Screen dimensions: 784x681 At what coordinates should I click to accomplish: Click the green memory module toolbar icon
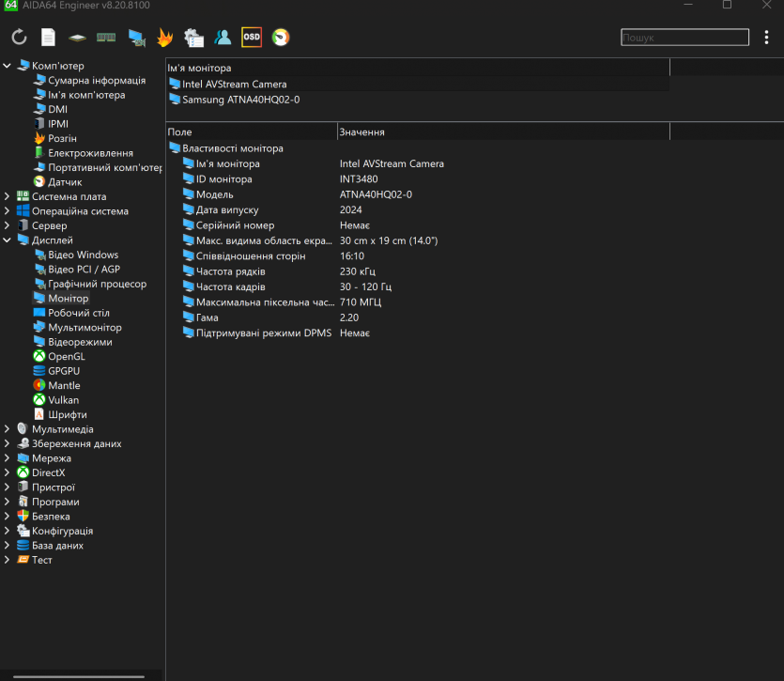click(106, 38)
